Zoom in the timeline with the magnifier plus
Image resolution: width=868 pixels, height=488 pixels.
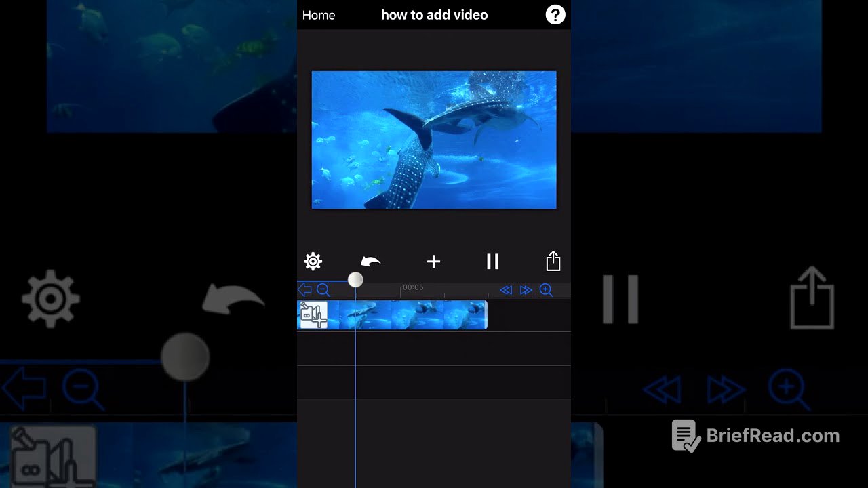point(546,290)
